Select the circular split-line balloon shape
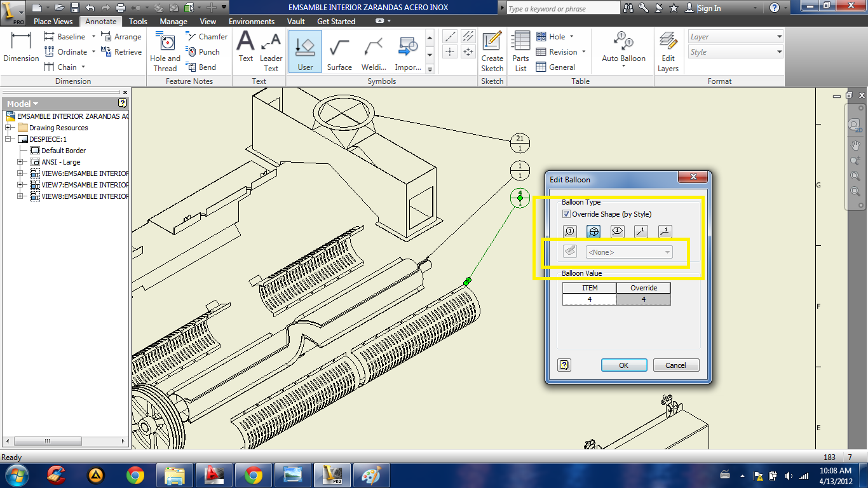 point(594,232)
